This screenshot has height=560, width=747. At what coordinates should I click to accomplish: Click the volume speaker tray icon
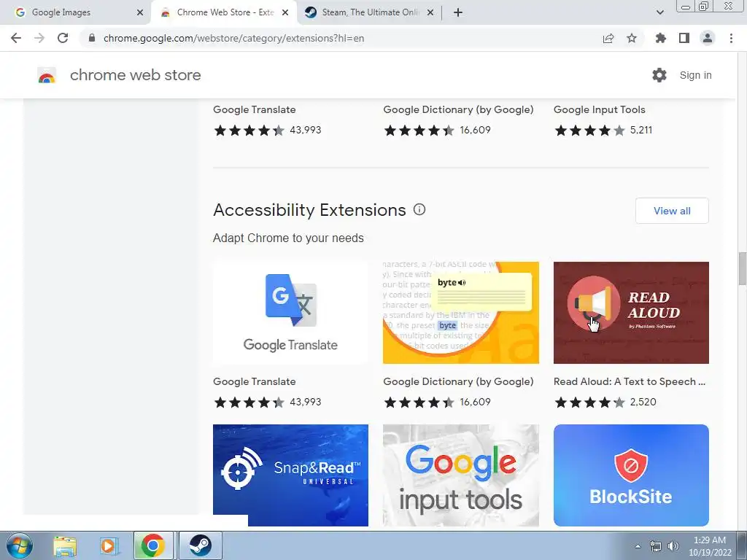673,546
